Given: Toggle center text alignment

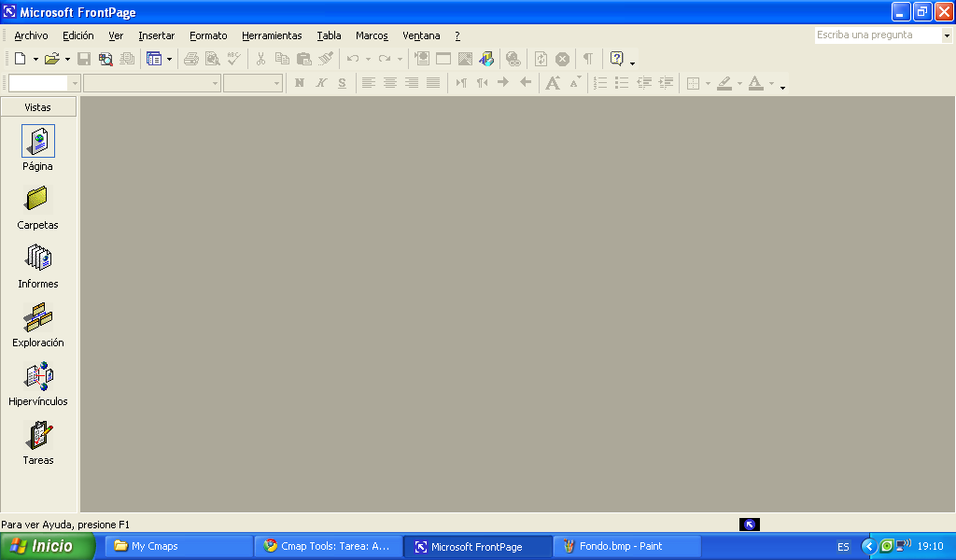Looking at the screenshot, I should coord(389,83).
